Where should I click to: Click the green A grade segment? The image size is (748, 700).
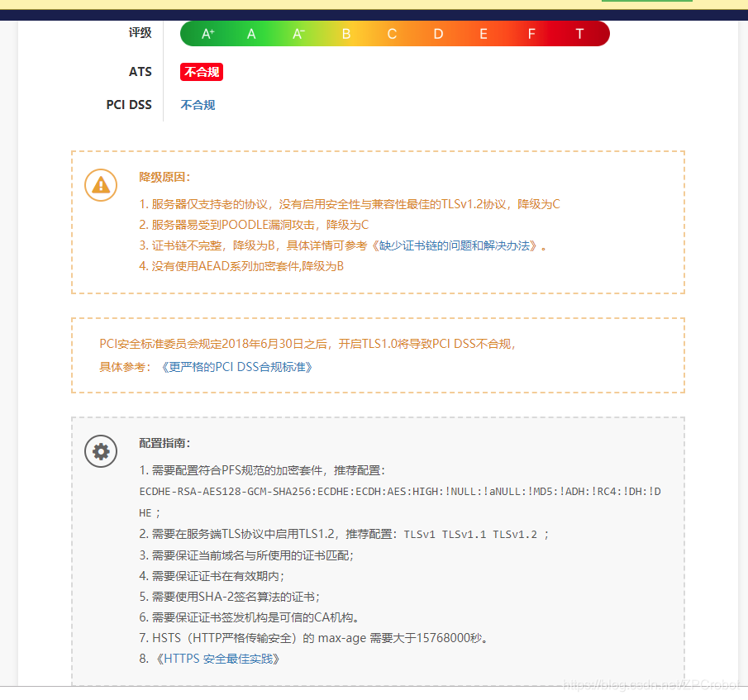(x=251, y=33)
